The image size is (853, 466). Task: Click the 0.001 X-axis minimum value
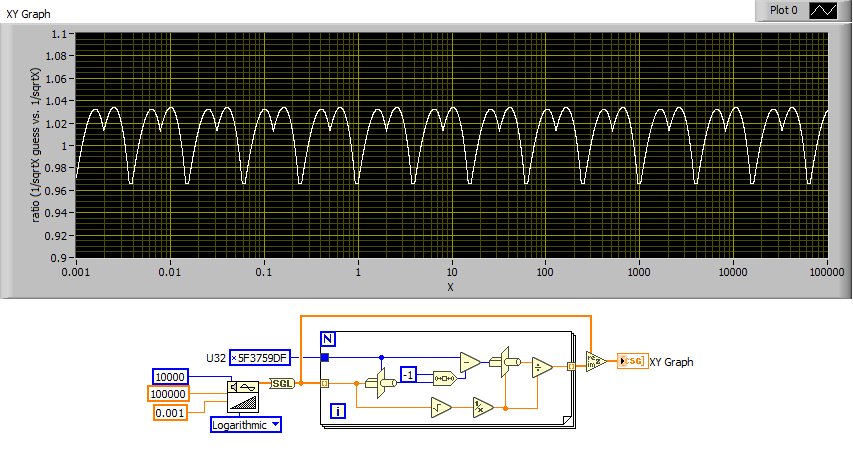[x=76, y=272]
